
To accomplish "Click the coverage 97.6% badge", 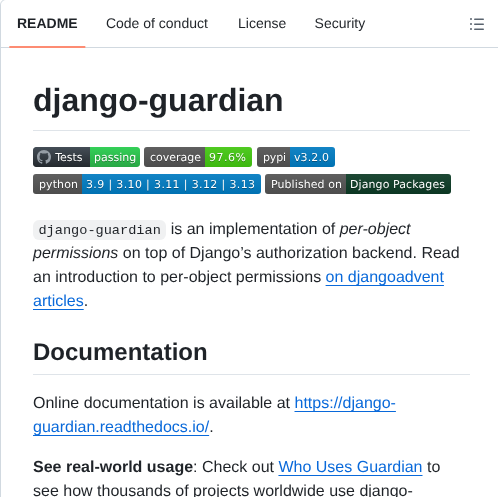I will (198, 157).
